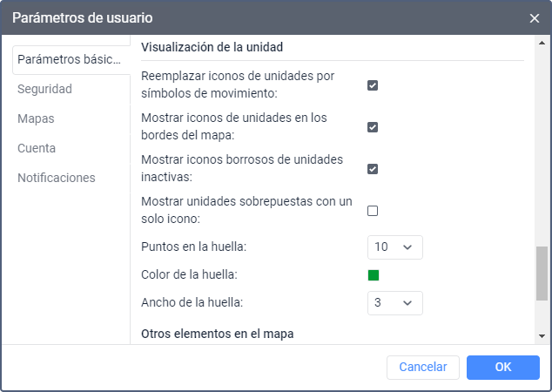The image size is (552, 392).
Task: Switch to the Seguridad tab
Action: pyautogui.click(x=44, y=89)
